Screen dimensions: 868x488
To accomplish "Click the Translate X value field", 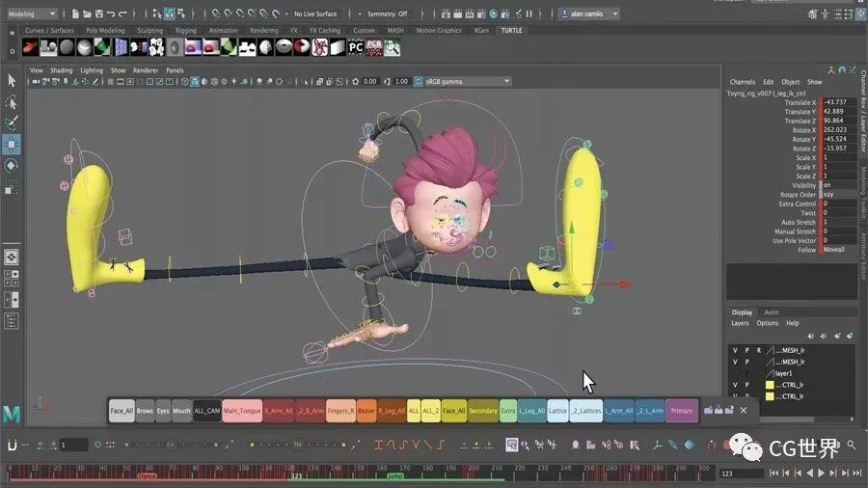I will (x=839, y=102).
